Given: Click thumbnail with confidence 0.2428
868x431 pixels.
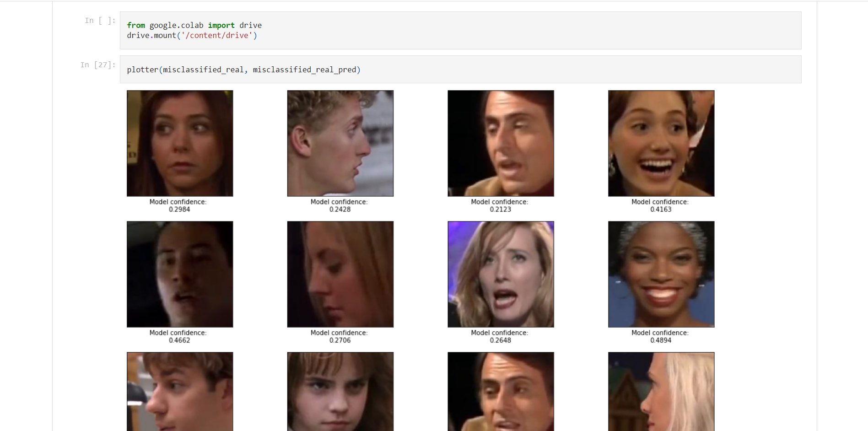Looking at the screenshot, I should click(x=340, y=143).
